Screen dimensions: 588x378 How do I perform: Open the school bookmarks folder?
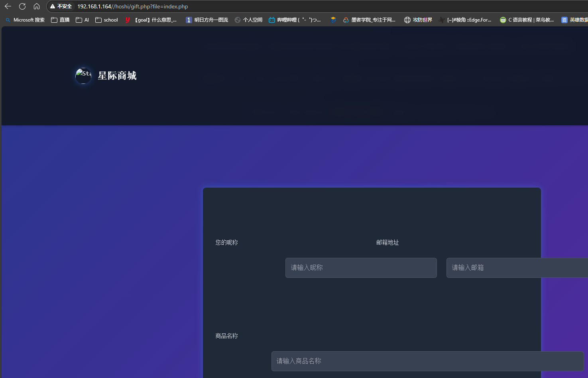point(106,20)
